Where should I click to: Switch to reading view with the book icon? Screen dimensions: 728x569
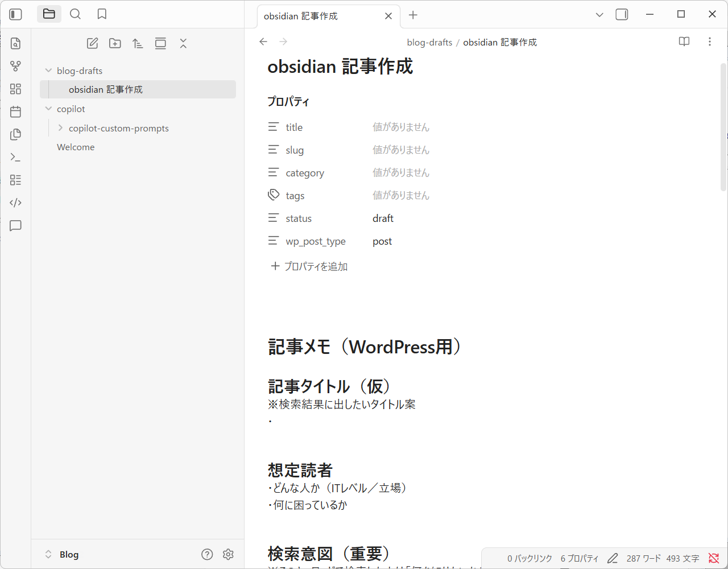[684, 42]
